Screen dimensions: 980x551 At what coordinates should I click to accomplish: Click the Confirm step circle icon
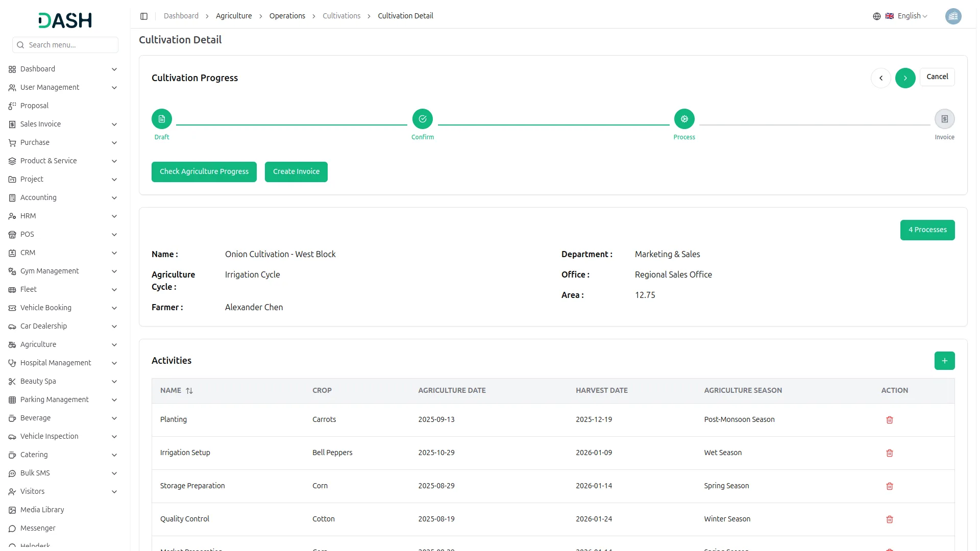point(423,119)
